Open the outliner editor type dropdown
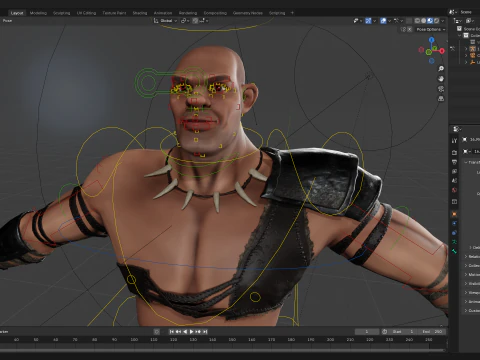The height and width of the screenshot is (360, 480). click(458, 21)
